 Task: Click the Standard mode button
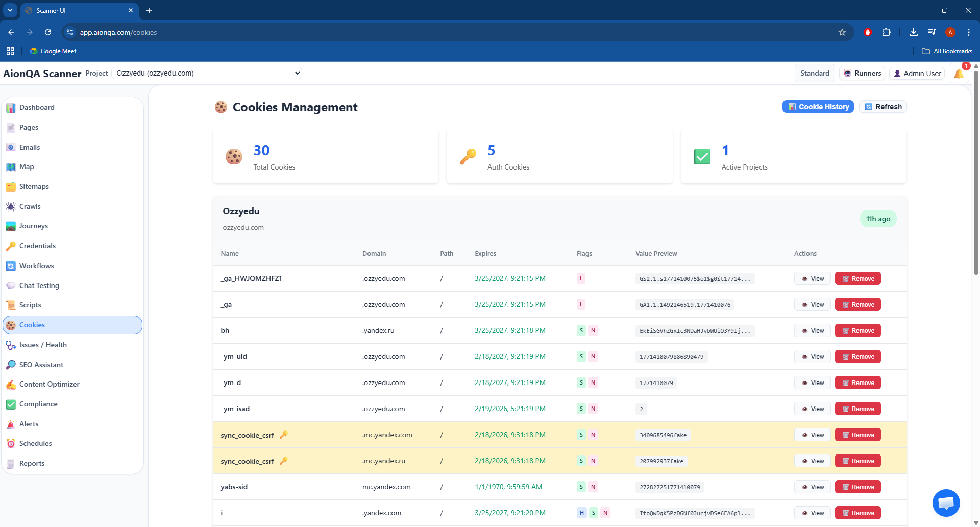[x=815, y=74]
